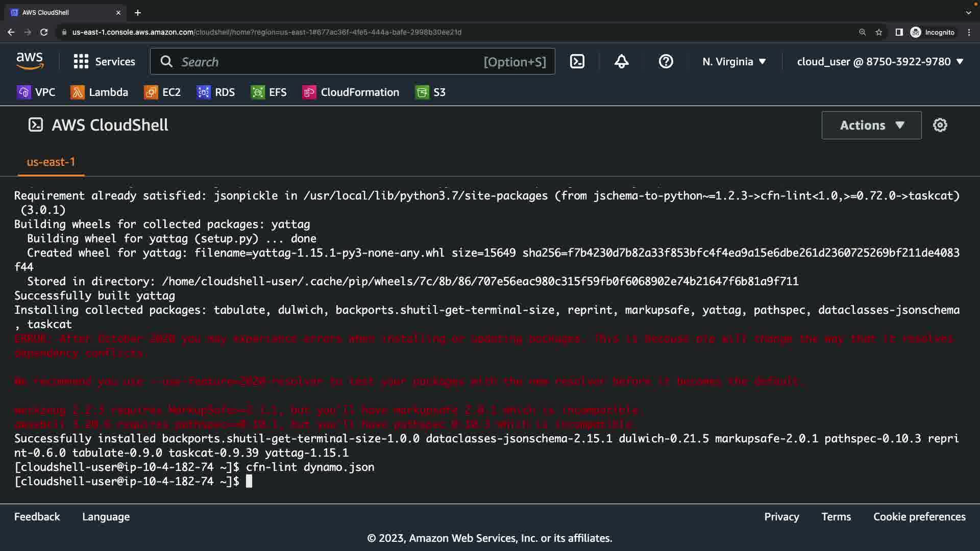This screenshot has width=980, height=551.
Task: Open the Services menu
Action: click(x=104, y=62)
